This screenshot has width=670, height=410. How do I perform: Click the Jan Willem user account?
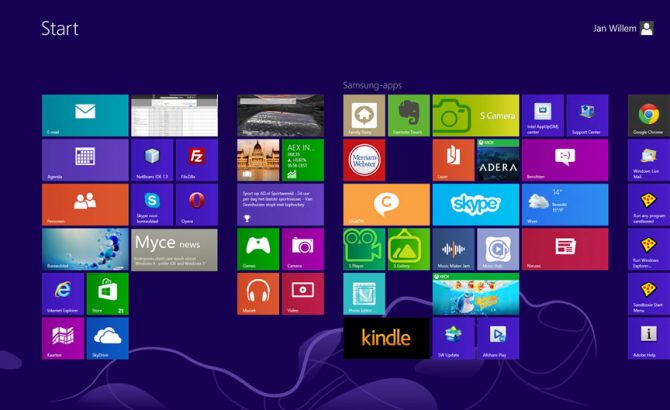[623, 28]
